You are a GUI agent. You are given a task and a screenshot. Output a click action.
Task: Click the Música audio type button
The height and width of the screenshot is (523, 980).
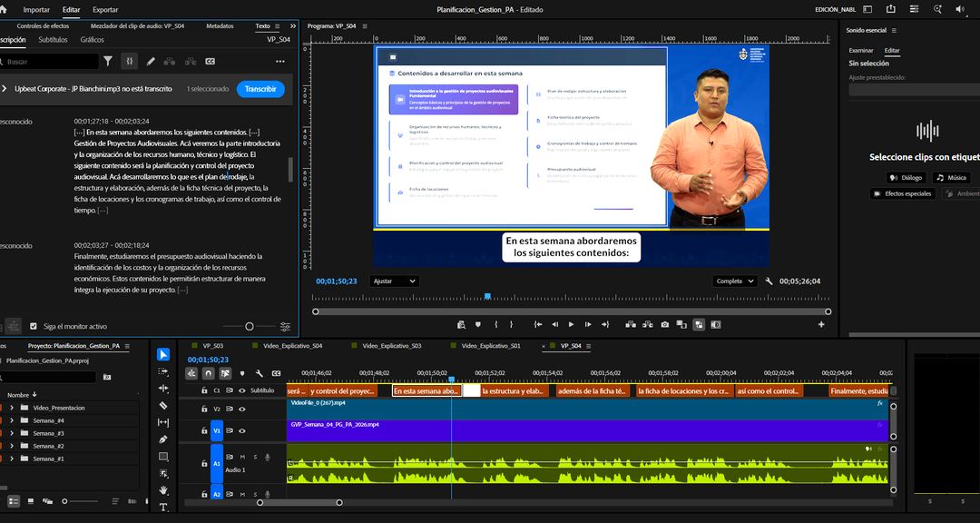(x=952, y=178)
